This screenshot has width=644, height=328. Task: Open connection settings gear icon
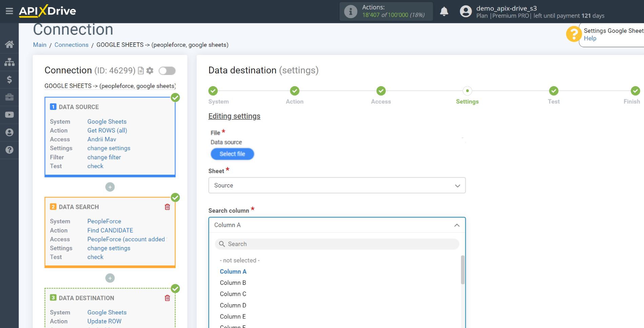[150, 71]
